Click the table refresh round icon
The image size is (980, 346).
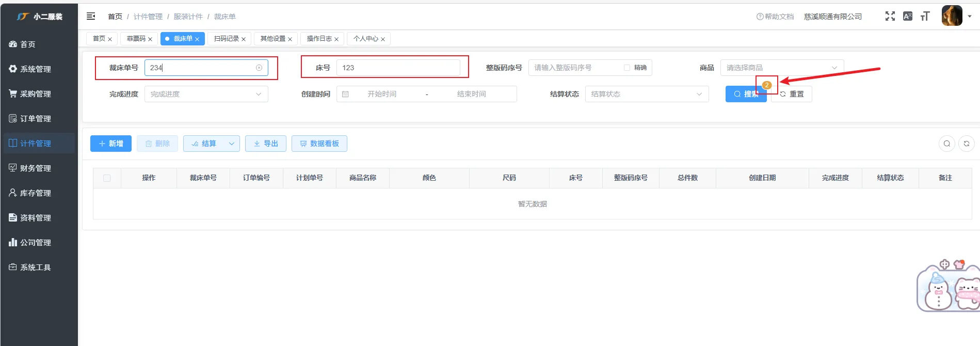pos(967,144)
